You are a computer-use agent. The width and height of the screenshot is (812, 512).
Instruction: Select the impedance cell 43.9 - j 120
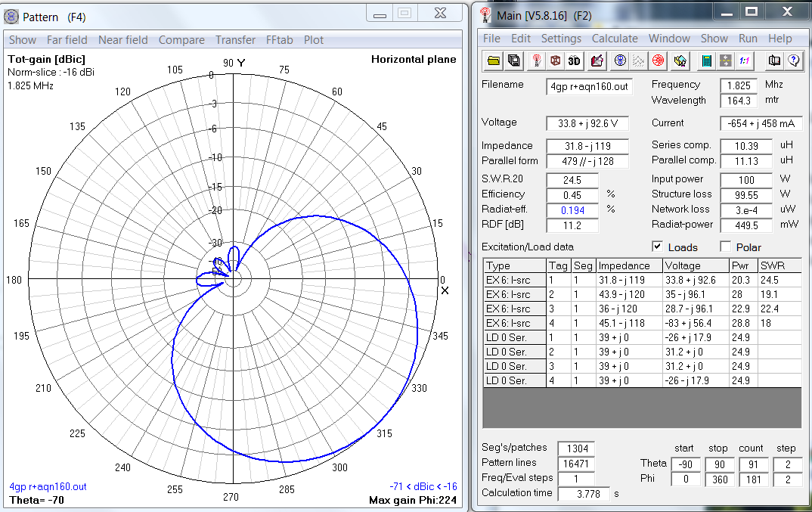click(x=630, y=294)
